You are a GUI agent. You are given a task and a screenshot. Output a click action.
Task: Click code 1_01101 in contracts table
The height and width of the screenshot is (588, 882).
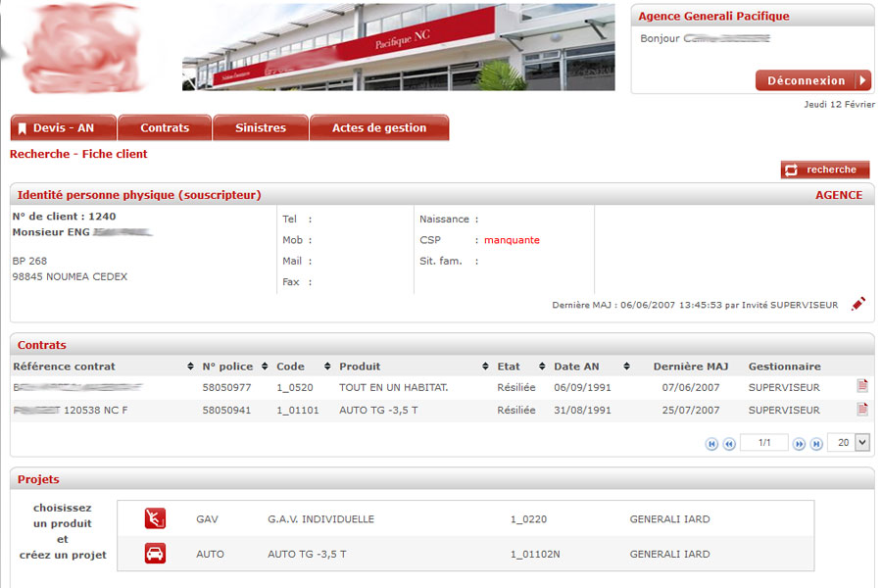[x=298, y=411]
